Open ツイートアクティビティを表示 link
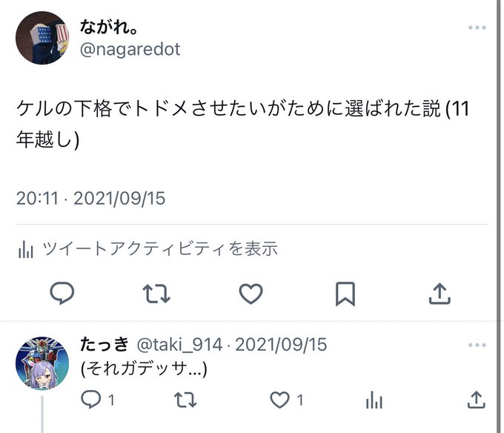Screen dimensions: 504x433 tap(160, 248)
